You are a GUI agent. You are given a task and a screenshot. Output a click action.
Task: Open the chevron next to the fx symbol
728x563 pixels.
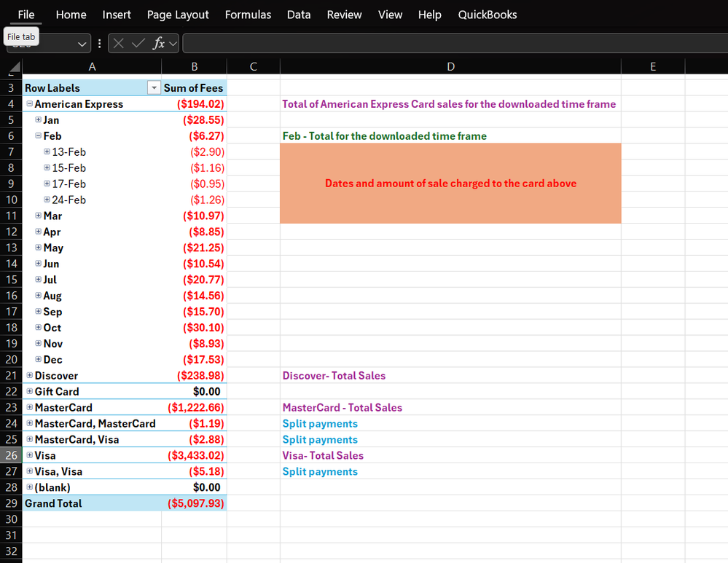pos(172,43)
